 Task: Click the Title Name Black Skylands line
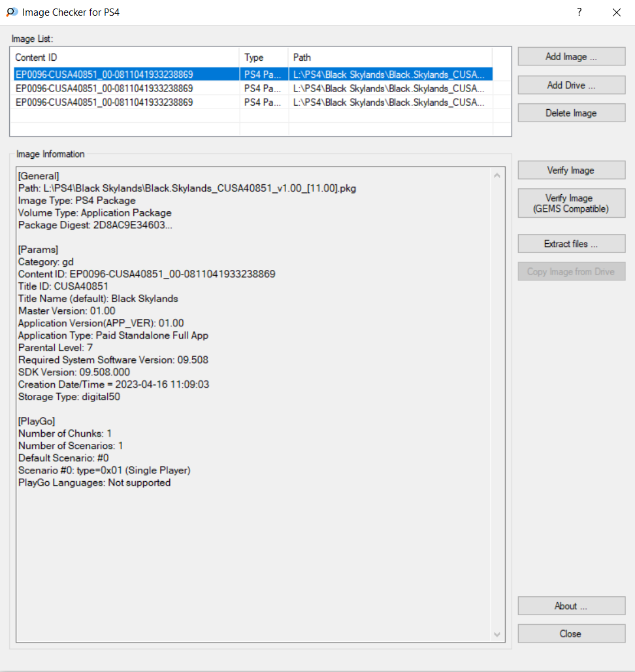tap(98, 299)
